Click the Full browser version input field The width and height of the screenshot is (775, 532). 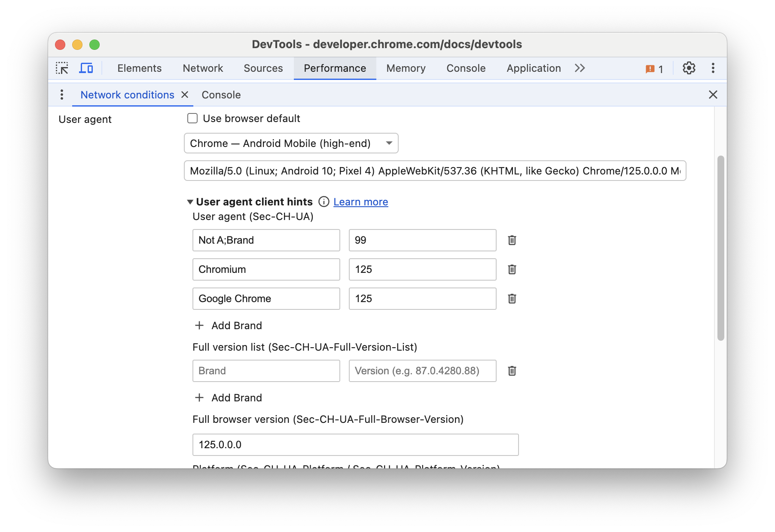pyautogui.click(x=355, y=445)
